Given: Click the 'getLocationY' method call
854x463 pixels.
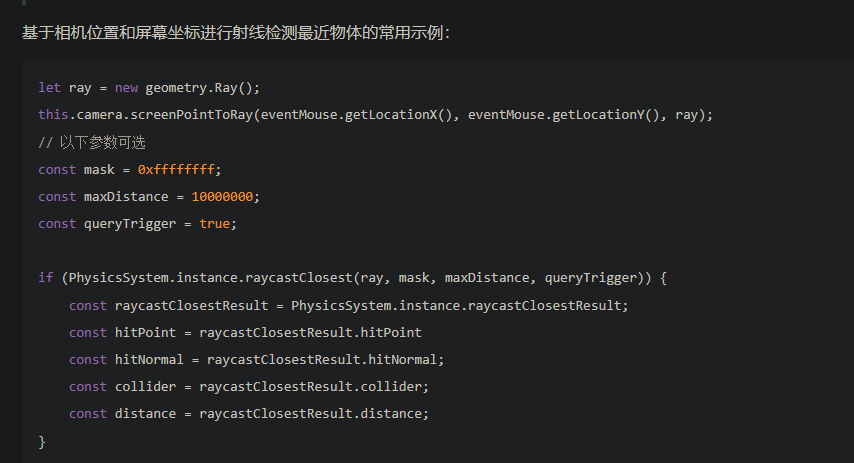Looking at the screenshot, I should 598,114.
